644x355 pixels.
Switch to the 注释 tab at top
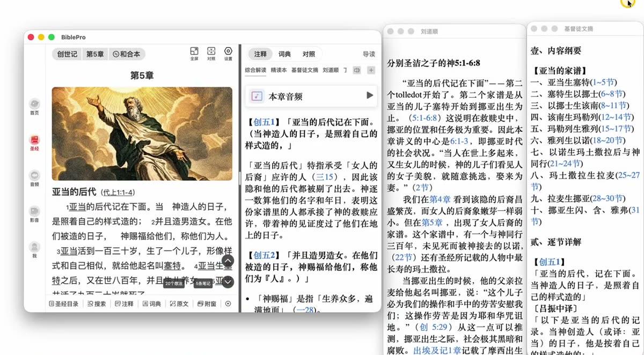pos(260,54)
